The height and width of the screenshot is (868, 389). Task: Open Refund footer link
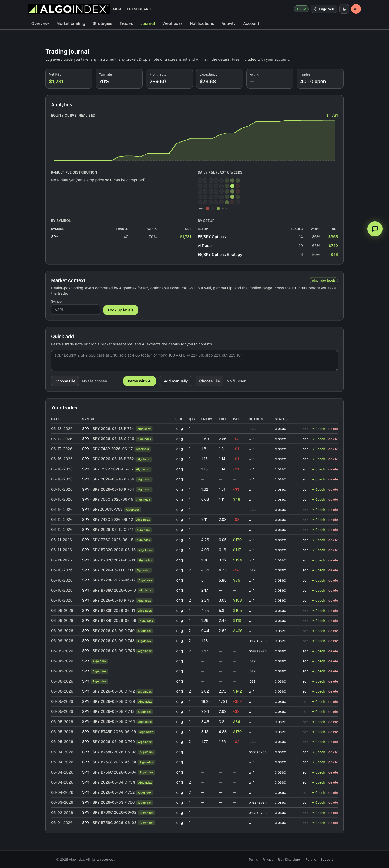(x=311, y=860)
